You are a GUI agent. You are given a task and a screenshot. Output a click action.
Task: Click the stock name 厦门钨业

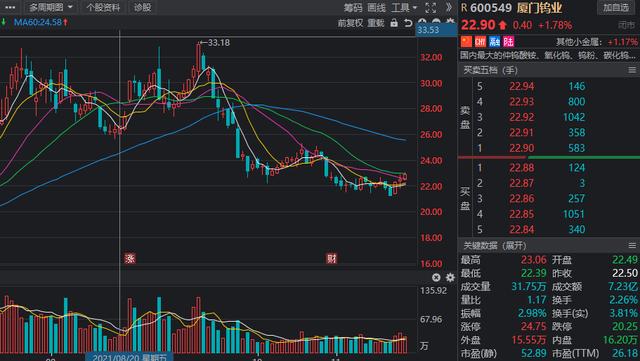[539, 8]
